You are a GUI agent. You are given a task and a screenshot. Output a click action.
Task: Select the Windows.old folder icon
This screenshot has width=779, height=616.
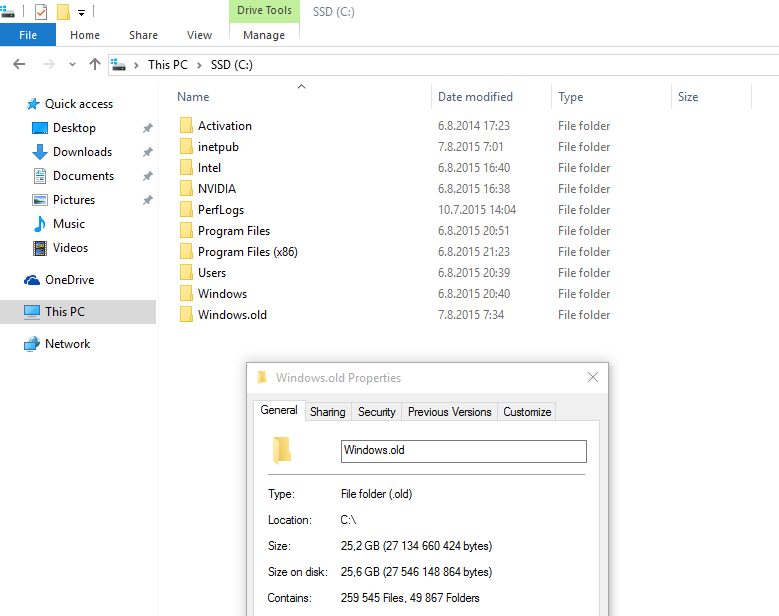click(186, 314)
